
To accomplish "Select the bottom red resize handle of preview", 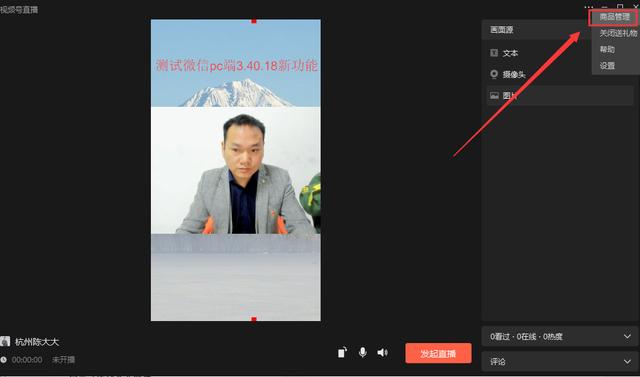I will 254,319.
